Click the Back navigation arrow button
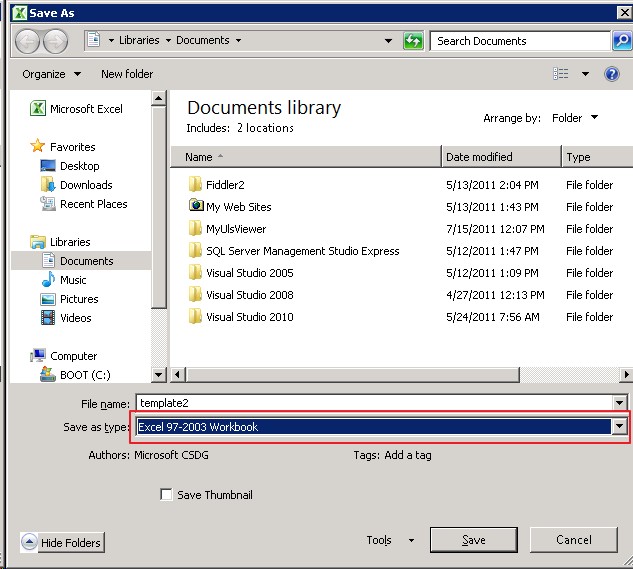The image size is (633, 569). 28,41
